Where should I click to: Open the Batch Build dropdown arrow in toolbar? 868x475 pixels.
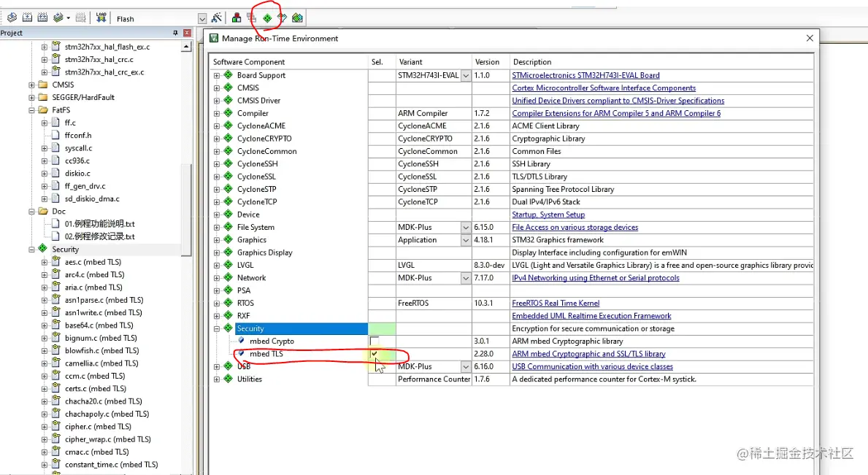(x=68, y=18)
